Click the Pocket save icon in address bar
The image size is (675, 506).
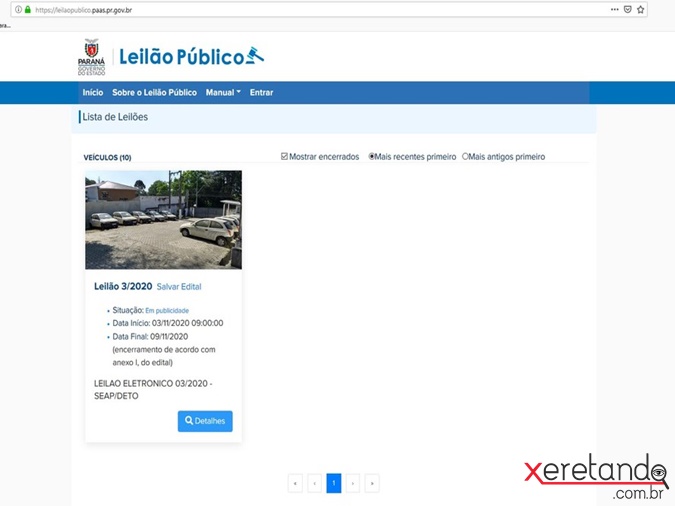(x=628, y=10)
